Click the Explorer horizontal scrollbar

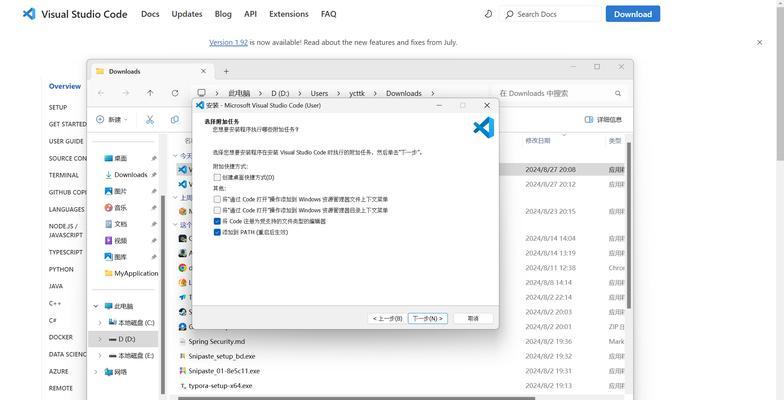(356, 398)
